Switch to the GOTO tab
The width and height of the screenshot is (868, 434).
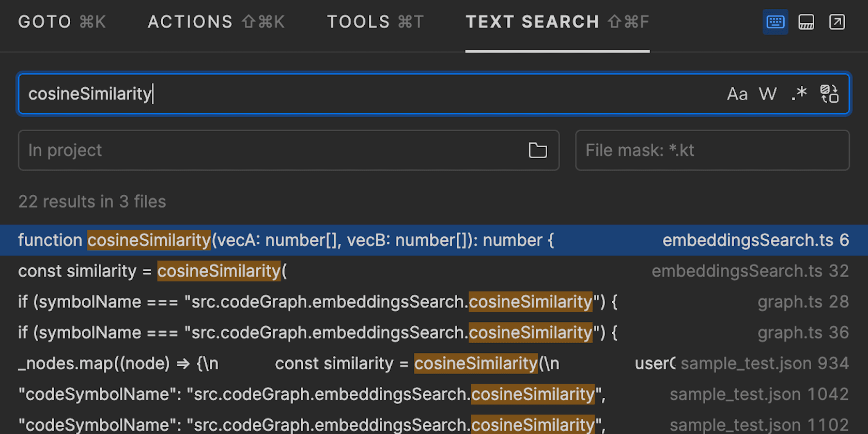pos(62,22)
